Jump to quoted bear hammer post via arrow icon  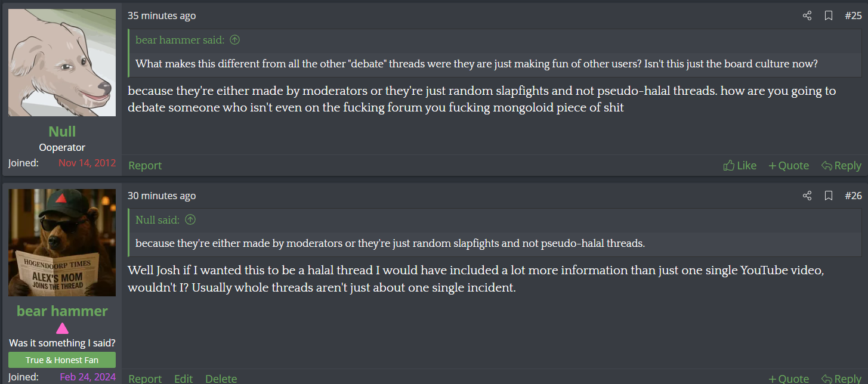tap(235, 40)
